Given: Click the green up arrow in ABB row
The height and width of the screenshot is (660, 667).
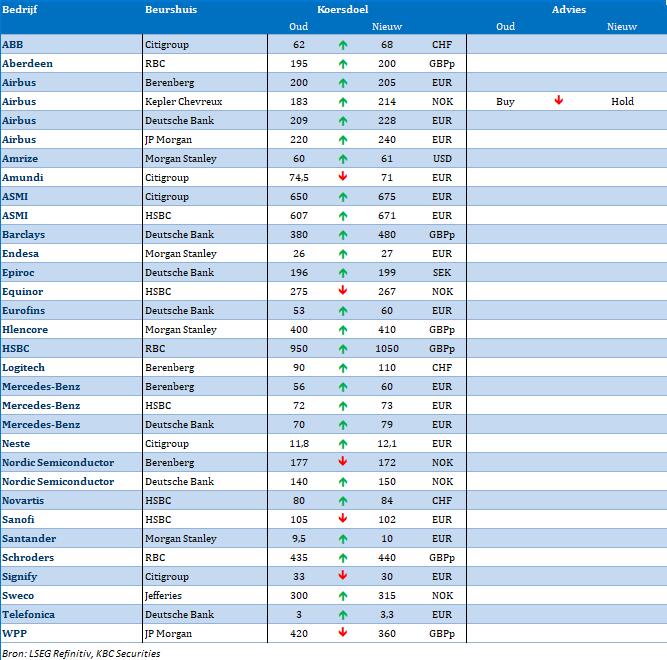Looking at the screenshot, I should click(x=343, y=45).
